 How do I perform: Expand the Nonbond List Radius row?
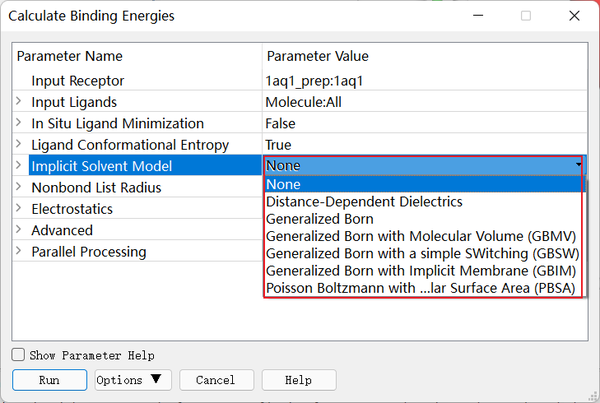click(x=19, y=187)
